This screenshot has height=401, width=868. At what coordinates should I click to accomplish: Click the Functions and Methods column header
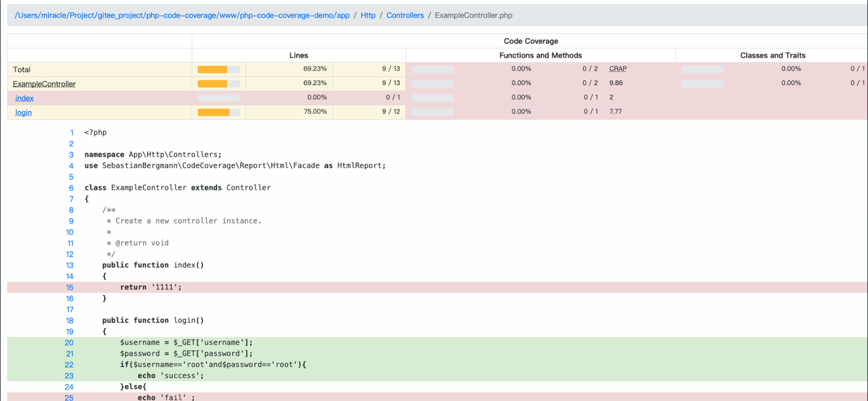coord(540,55)
